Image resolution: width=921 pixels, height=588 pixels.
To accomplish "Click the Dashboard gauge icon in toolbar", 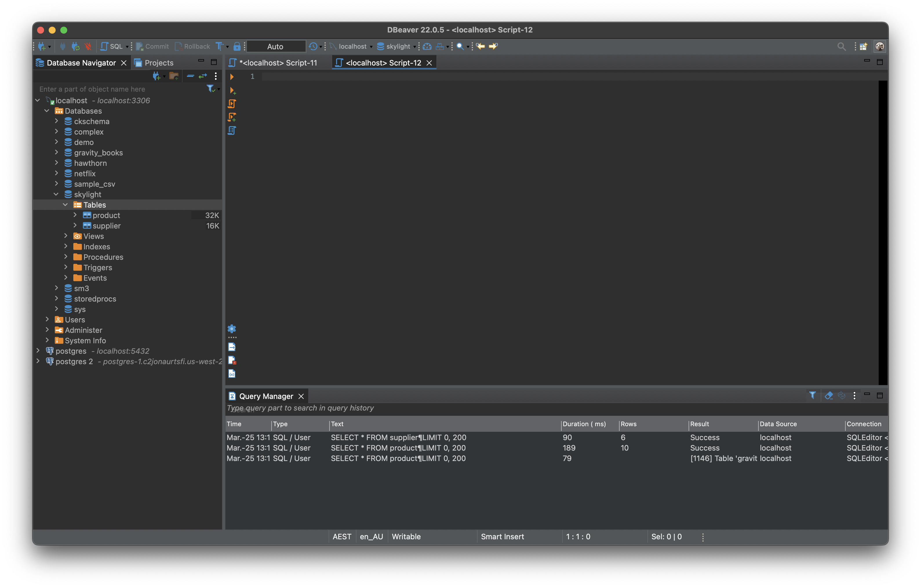I will (x=427, y=47).
